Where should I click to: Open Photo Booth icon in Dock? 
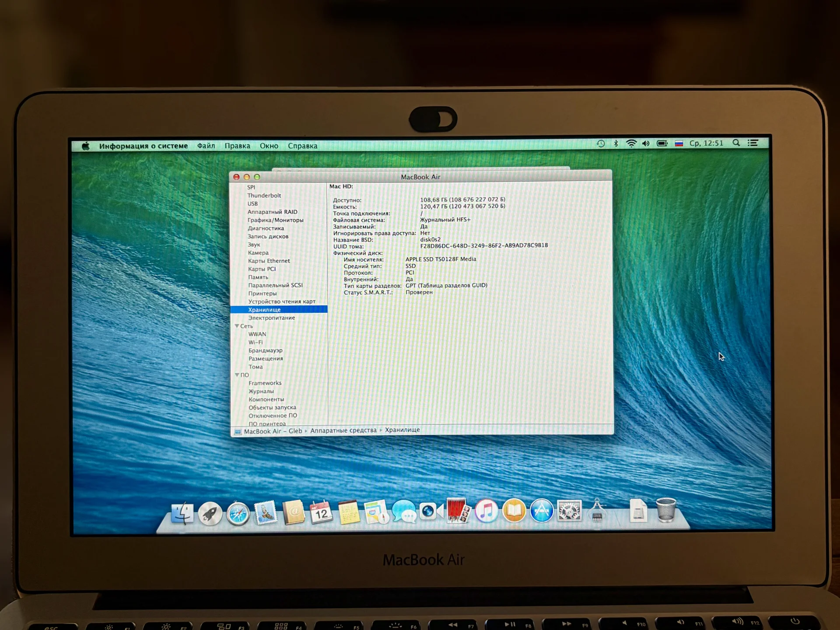458,510
